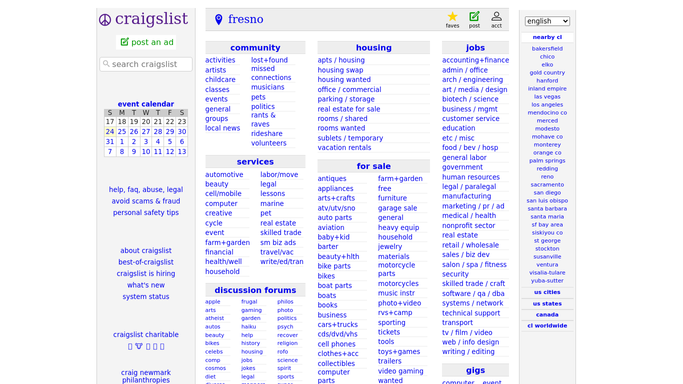Click the faves star icon
683x384 pixels.
pyautogui.click(x=452, y=17)
